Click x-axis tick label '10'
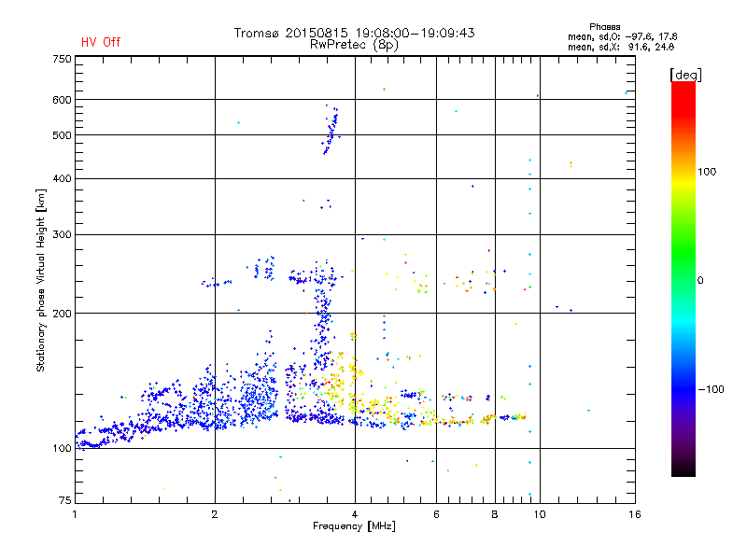 tap(540, 514)
